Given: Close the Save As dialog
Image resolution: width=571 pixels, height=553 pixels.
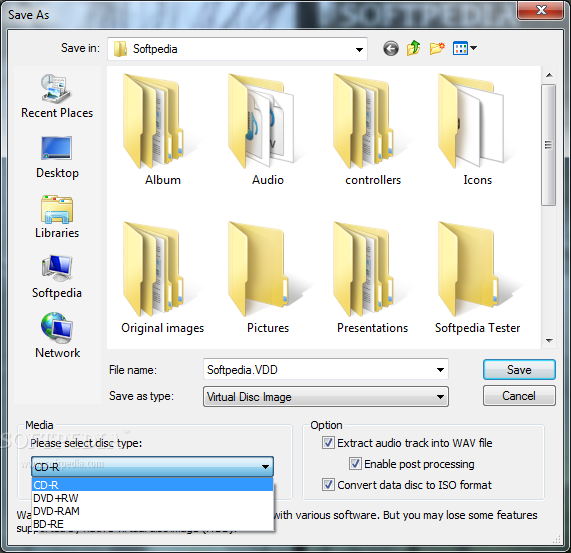Looking at the screenshot, I should [541, 10].
